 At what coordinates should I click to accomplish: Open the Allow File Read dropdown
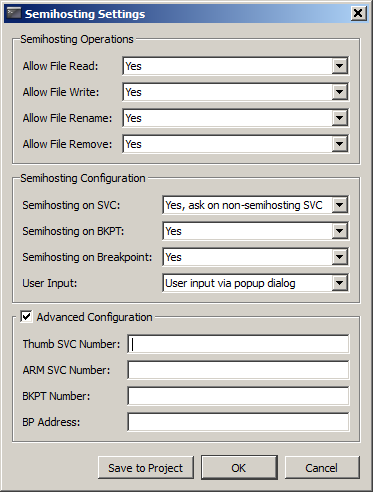[x=340, y=66]
